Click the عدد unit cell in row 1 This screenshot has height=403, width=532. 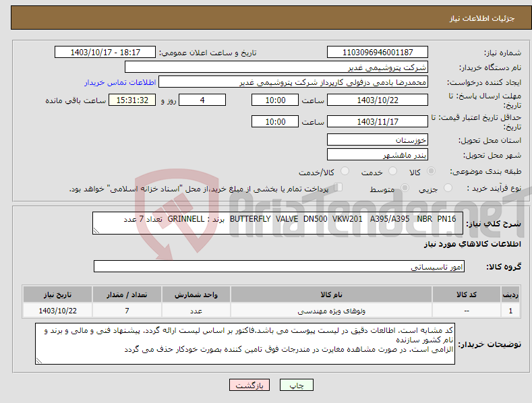pos(196,311)
